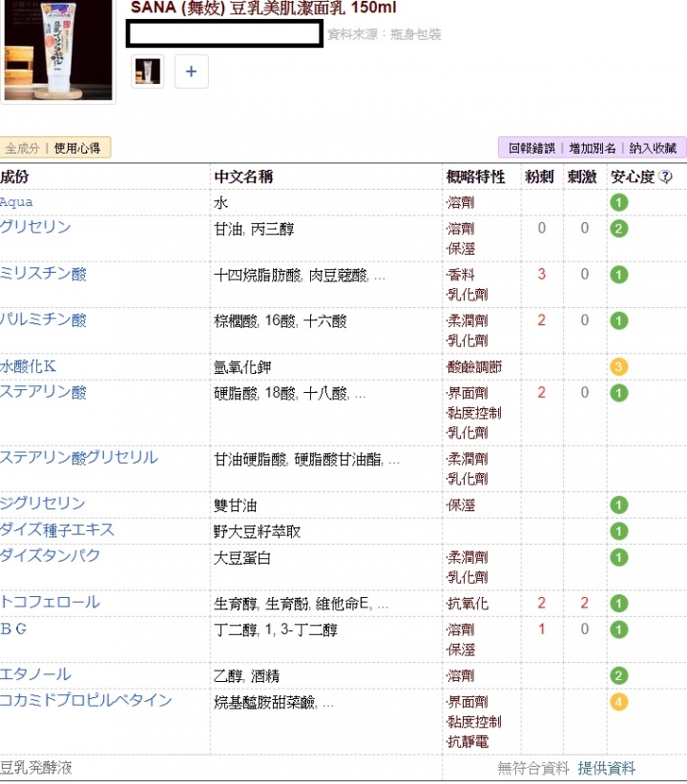Viewport: 687px width, 784px height.
Task: Open the グリセリン ingredient link
Action: click(x=35, y=227)
